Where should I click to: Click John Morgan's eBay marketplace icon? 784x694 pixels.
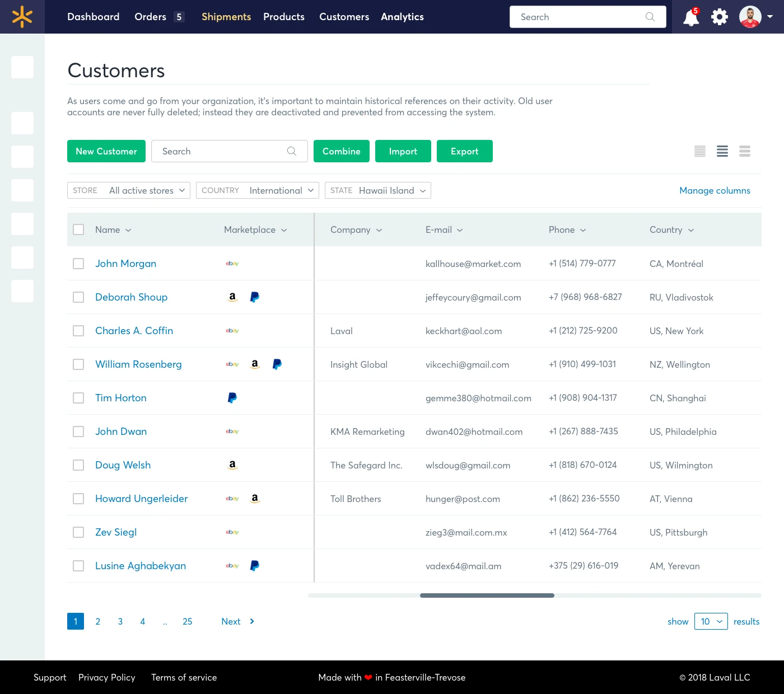click(x=232, y=264)
